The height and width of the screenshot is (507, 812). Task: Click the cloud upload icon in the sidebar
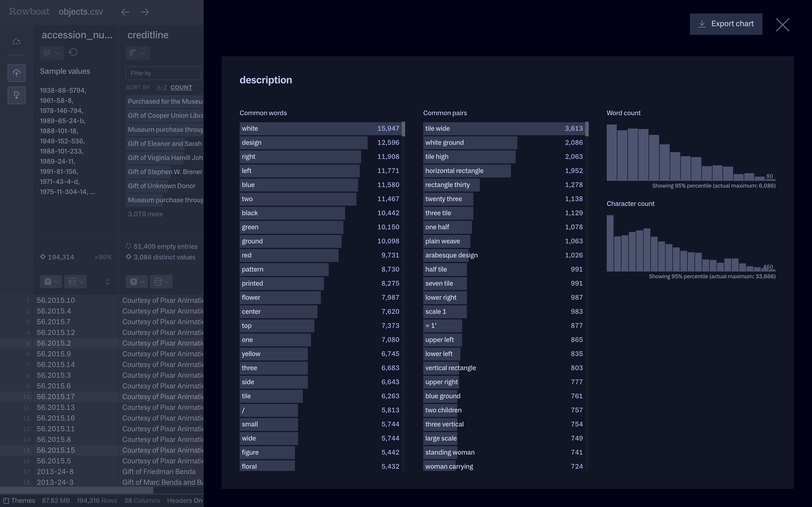(16, 73)
